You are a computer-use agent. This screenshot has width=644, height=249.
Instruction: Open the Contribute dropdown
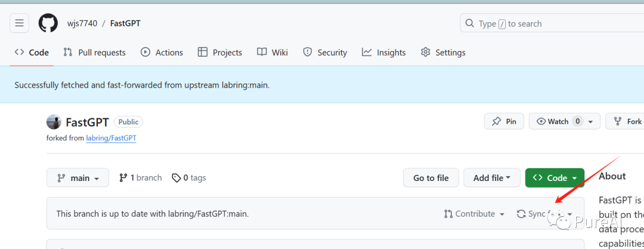(x=475, y=214)
